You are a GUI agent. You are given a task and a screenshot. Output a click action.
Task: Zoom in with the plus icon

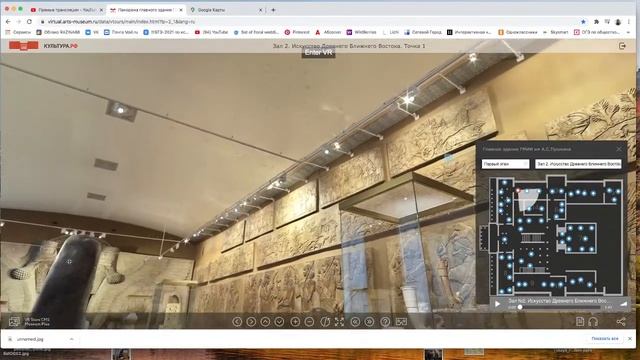click(x=295, y=322)
